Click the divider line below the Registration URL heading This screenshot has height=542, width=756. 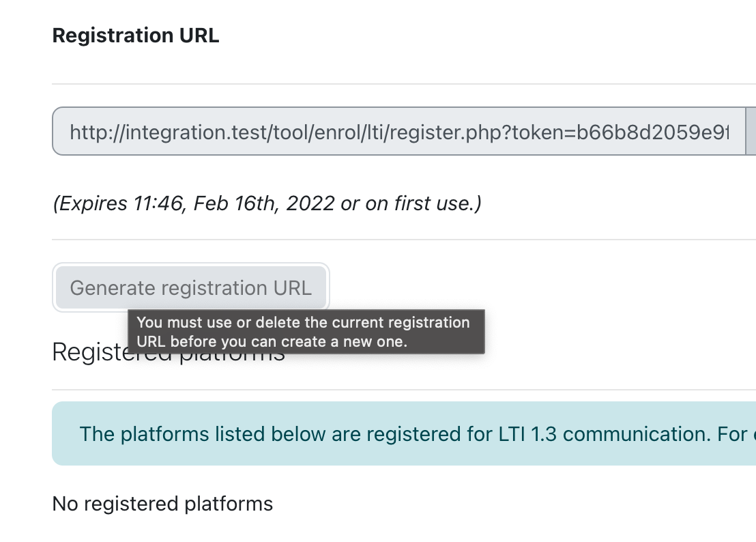click(404, 84)
